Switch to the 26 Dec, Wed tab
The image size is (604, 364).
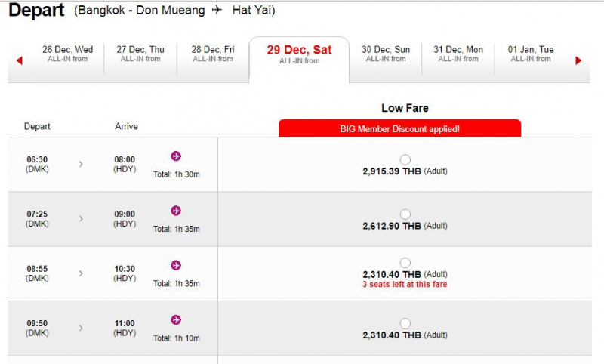pos(68,54)
